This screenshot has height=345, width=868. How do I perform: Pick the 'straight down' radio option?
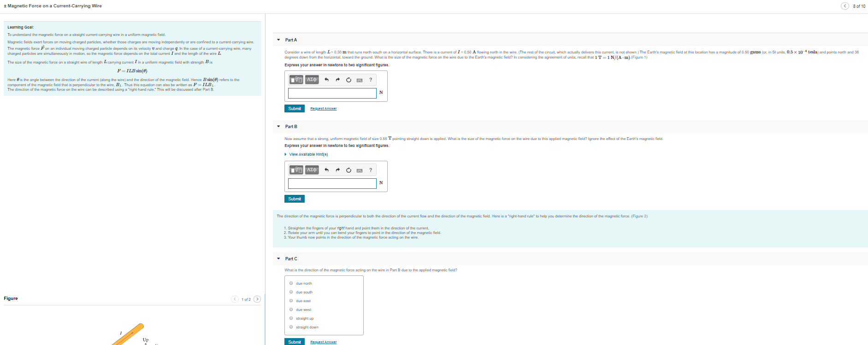click(x=291, y=327)
